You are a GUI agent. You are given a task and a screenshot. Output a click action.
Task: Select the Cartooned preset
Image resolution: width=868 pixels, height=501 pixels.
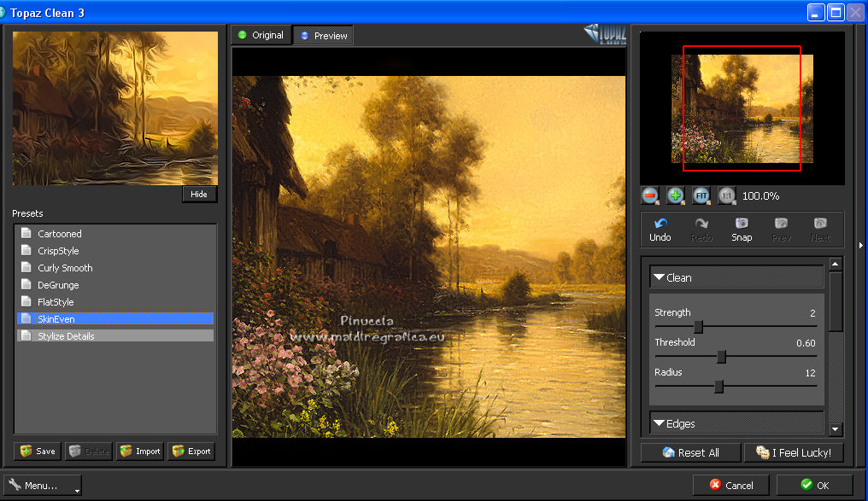(x=115, y=233)
